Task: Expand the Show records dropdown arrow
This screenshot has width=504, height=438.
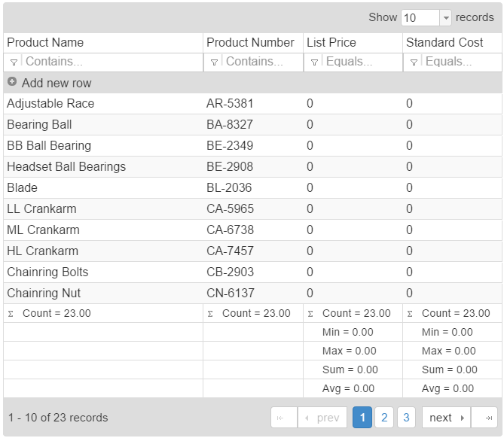Action: click(x=445, y=18)
